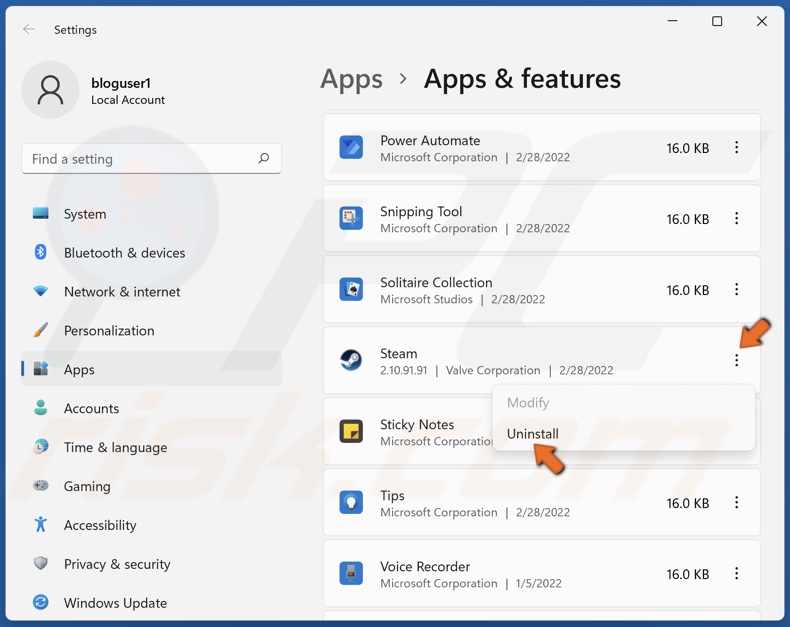Click the Sticky Notes app icon
790x627 pixels.
(x=351, y=431)
